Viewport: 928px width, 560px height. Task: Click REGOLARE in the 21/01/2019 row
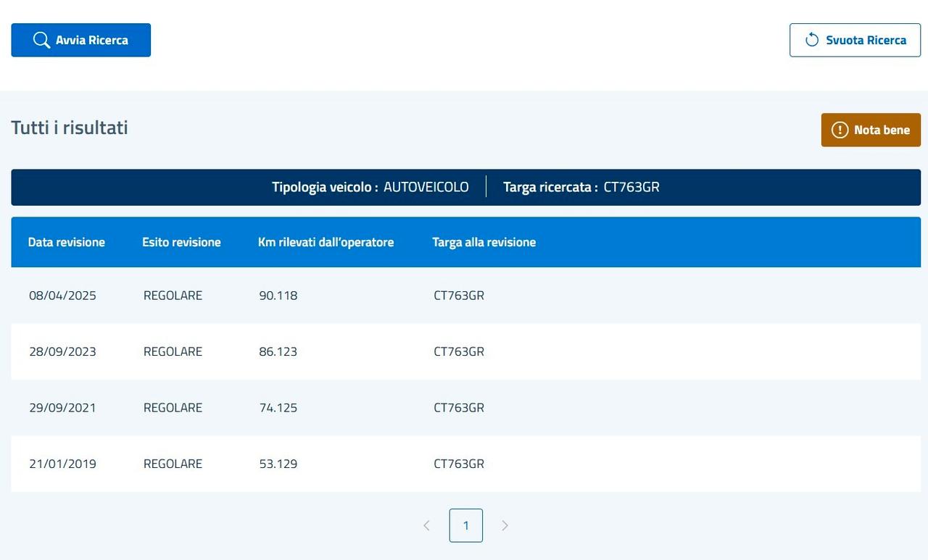coord(173,464)
